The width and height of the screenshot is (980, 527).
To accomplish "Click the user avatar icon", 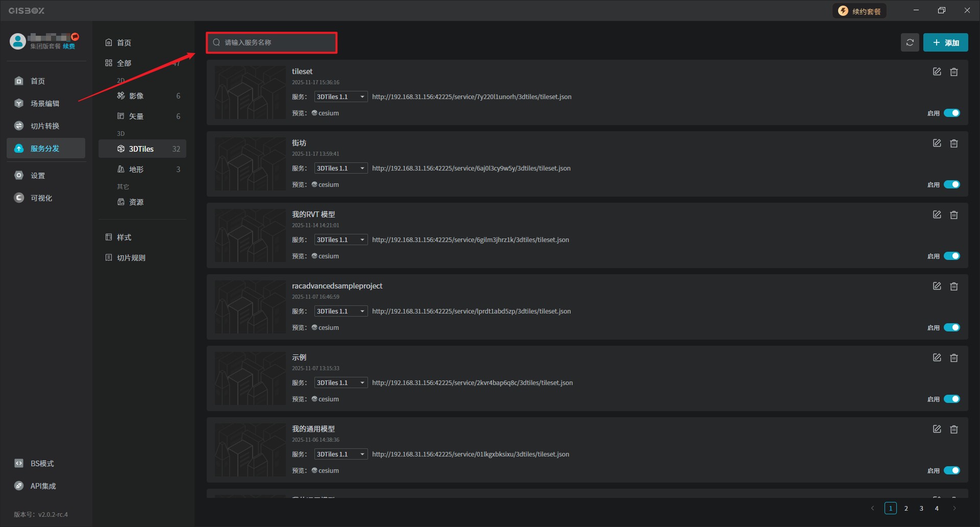I will (18, 41).
